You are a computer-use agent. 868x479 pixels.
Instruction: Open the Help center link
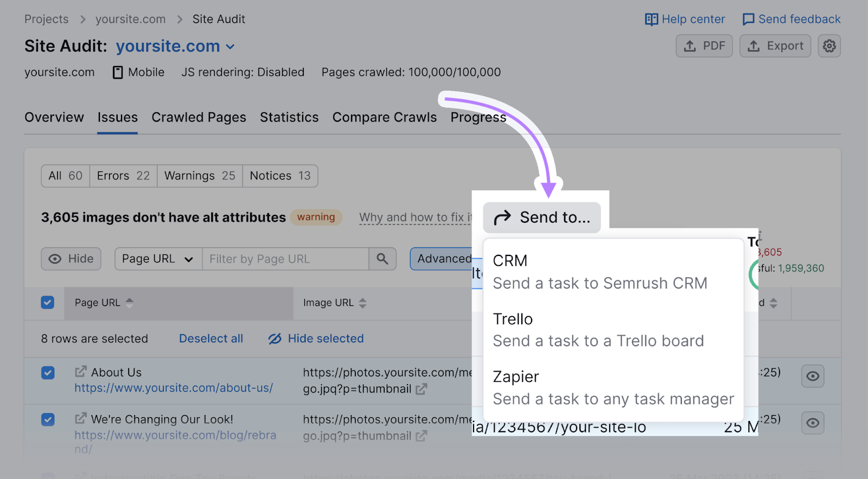pos(685,20)
